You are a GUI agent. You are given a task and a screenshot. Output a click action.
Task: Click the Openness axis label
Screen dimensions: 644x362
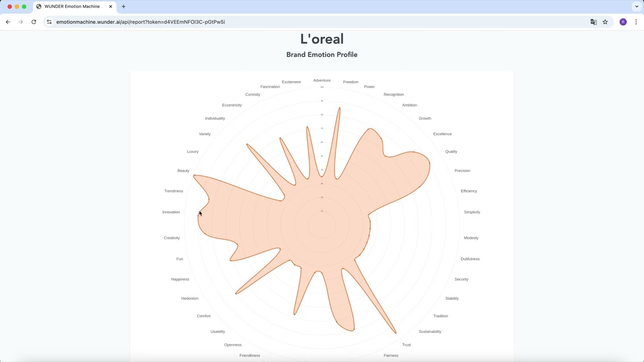point(233,345)
